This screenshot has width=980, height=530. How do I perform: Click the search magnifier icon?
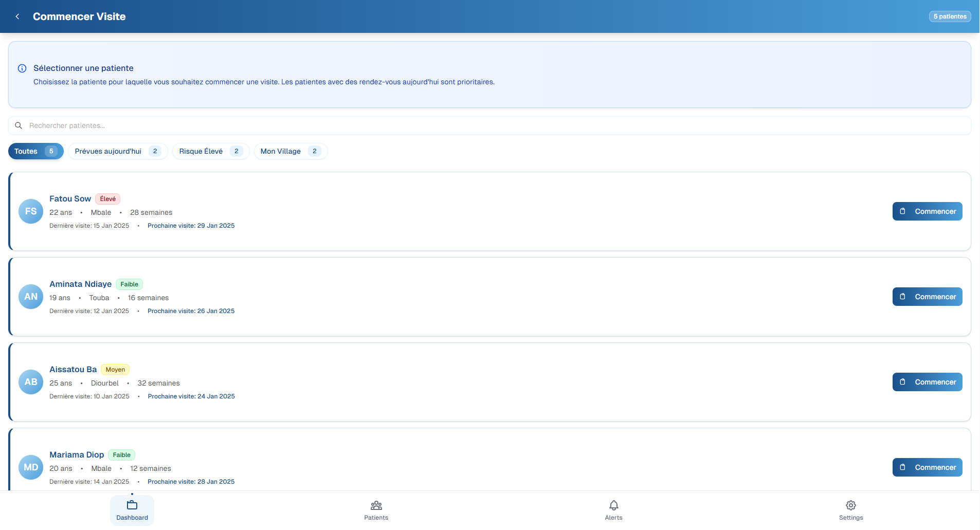[x=19, y=125]
